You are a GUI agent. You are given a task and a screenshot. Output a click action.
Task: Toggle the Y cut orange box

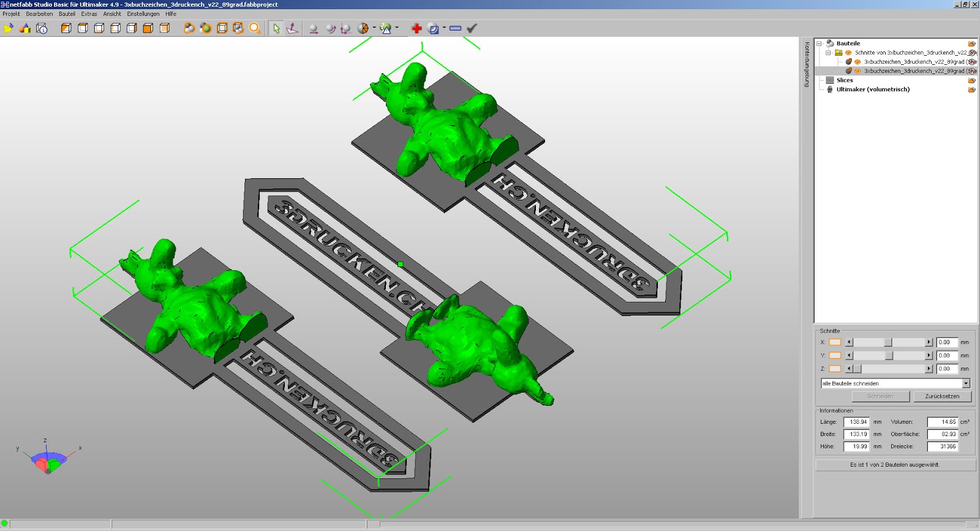(835, 355)
